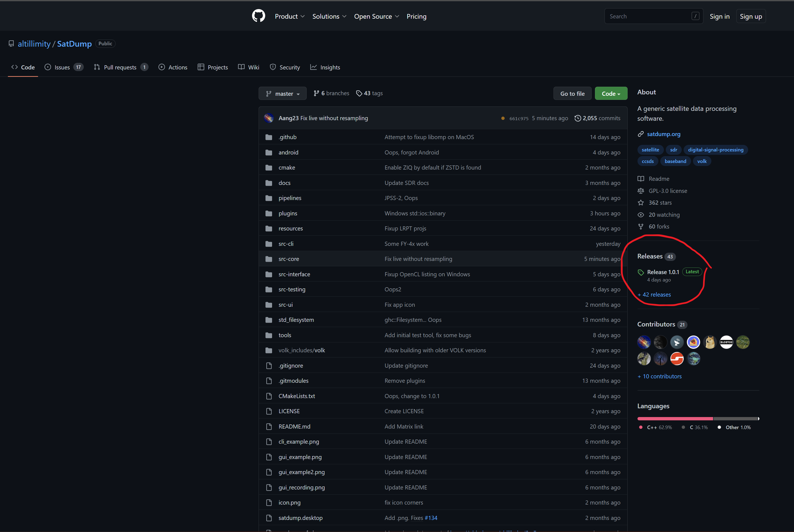Click the docs folder icon
Screen dimensions: 794x532
[269, 183]
